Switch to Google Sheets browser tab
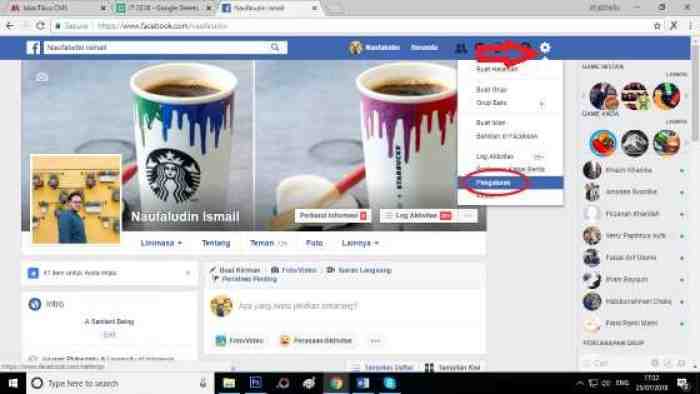Image resolution: width=700 pixels, height=394 pixels. 164,8
